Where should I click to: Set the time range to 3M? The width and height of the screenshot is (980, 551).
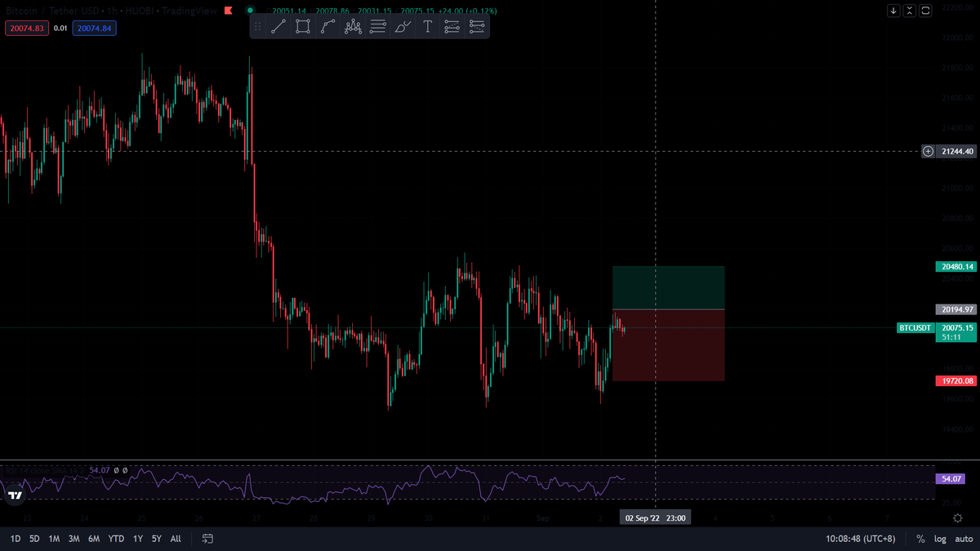[x=73, y=539]
